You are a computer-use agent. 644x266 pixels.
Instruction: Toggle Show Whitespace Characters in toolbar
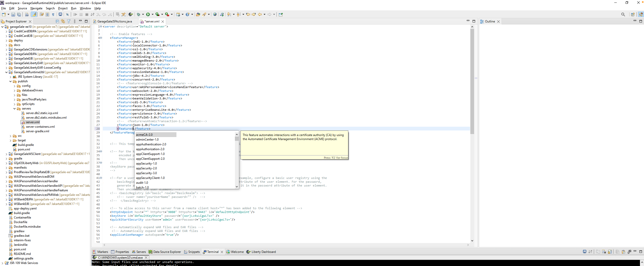pos(53,14)
